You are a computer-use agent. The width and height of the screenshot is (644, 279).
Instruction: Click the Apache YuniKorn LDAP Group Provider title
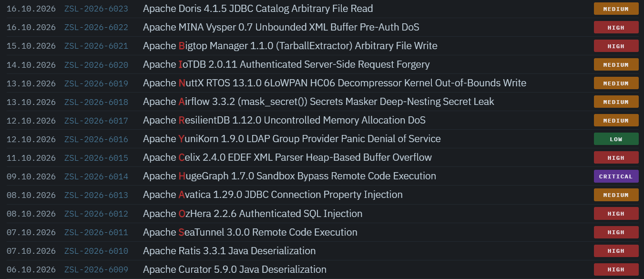[292, 139]
